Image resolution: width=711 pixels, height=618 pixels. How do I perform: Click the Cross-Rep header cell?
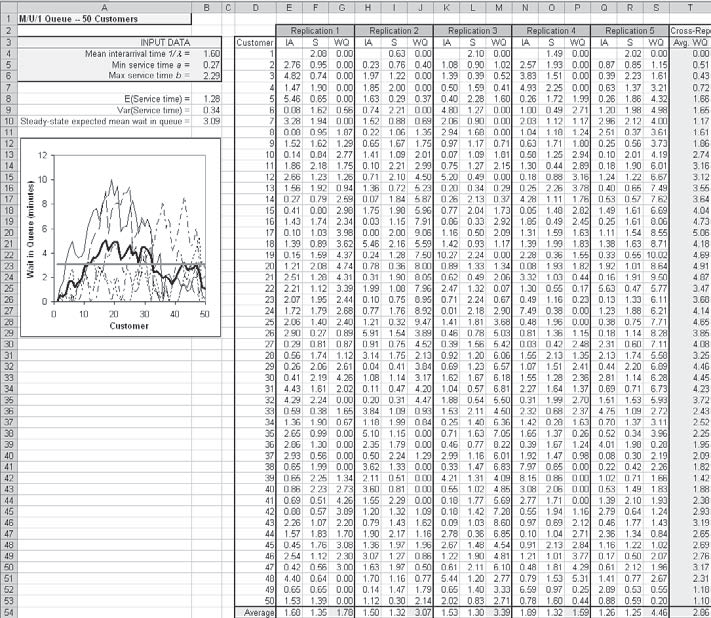pos(690,31)
